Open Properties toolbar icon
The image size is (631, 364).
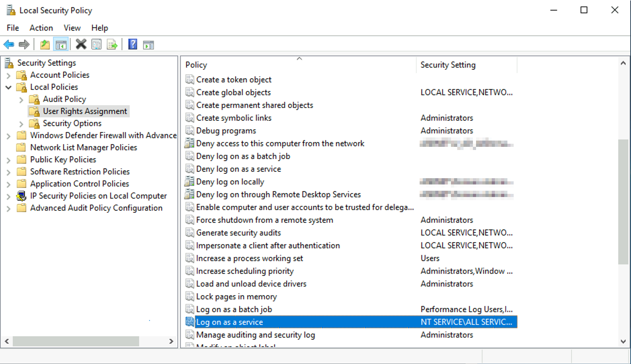click(97, 44)
